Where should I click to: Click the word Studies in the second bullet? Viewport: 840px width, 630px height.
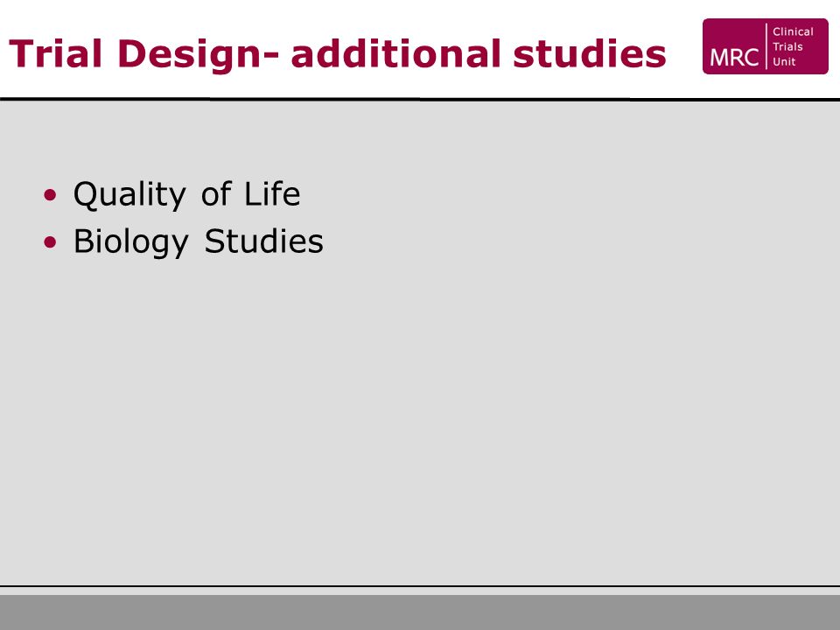pyautogui.click(x=264, y=241)
